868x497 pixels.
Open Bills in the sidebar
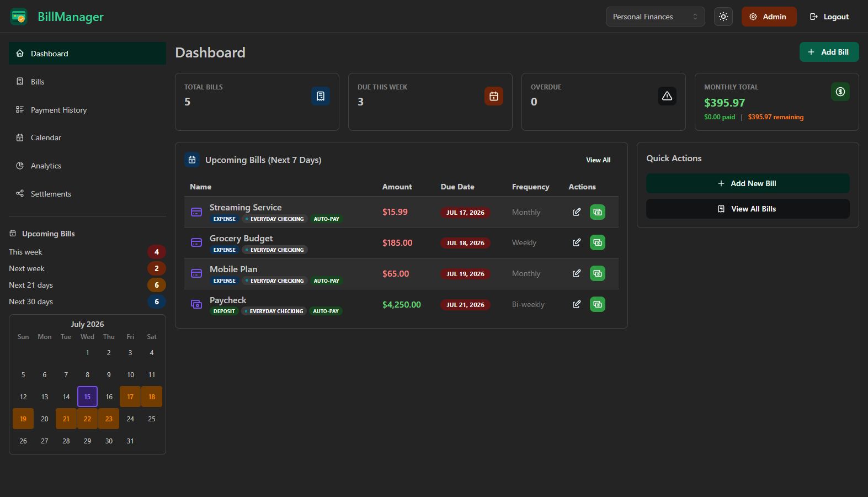tap(87, 82)
